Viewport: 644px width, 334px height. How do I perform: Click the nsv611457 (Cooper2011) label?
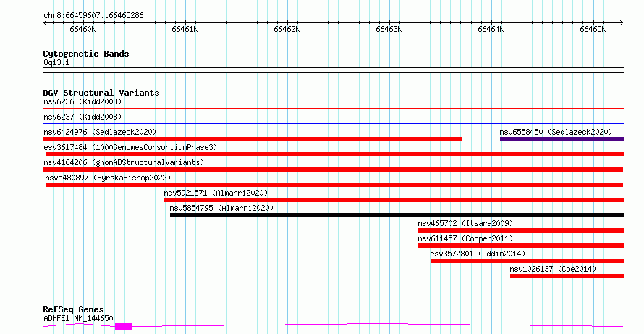465,238
